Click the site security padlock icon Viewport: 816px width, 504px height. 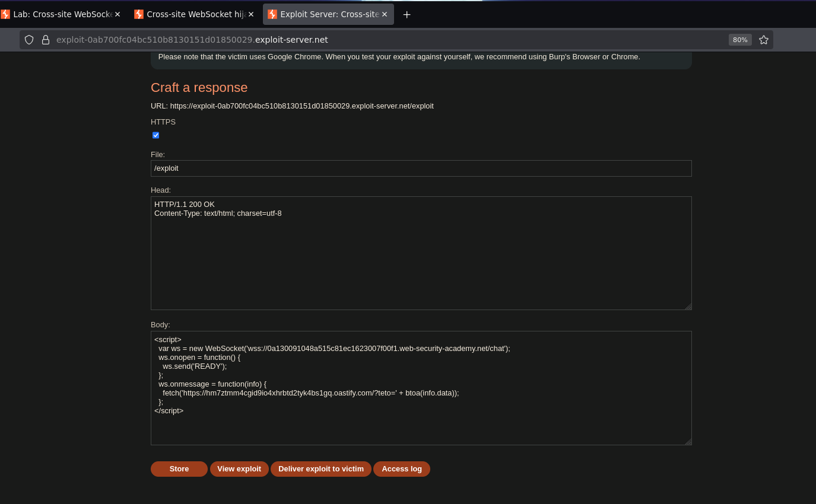pos(46,40)
